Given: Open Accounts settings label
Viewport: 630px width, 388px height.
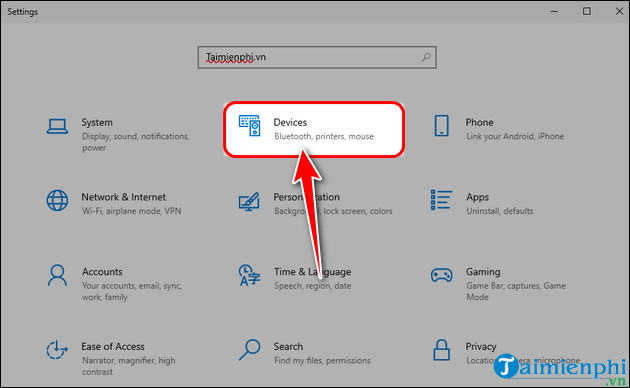Looking at the screenshot, I should click(102, 272).
